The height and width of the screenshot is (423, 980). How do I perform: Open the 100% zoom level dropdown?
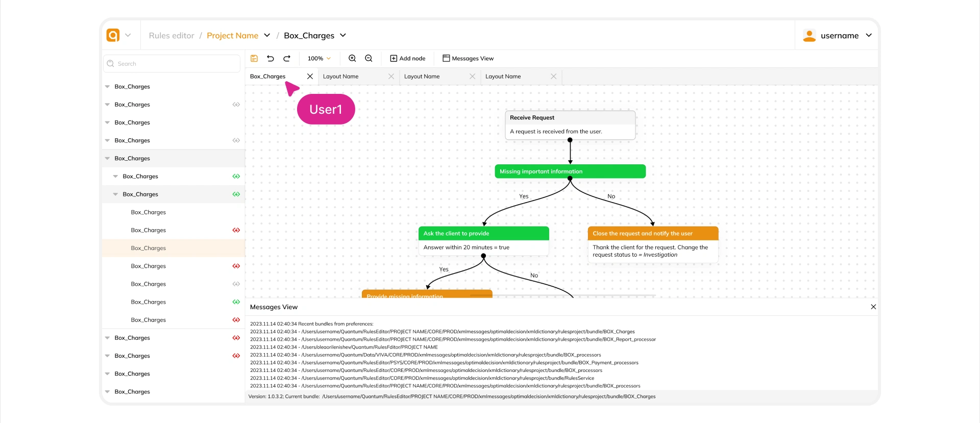click(319, 59)
